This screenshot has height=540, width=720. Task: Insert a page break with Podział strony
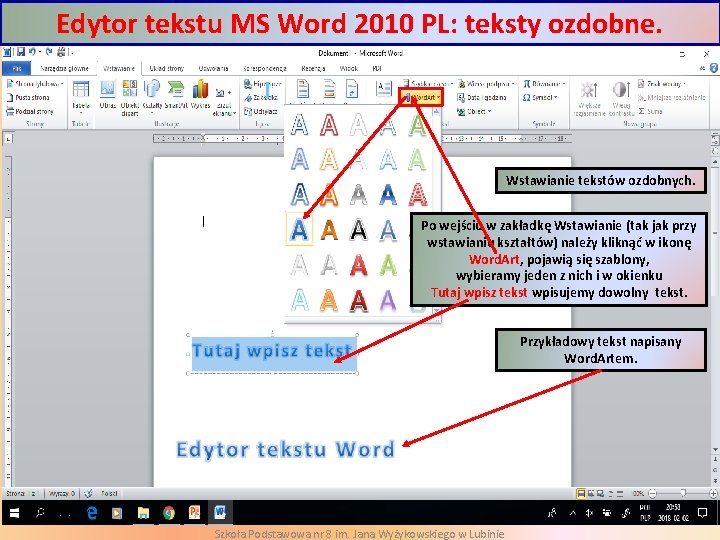tap(30, 111)
